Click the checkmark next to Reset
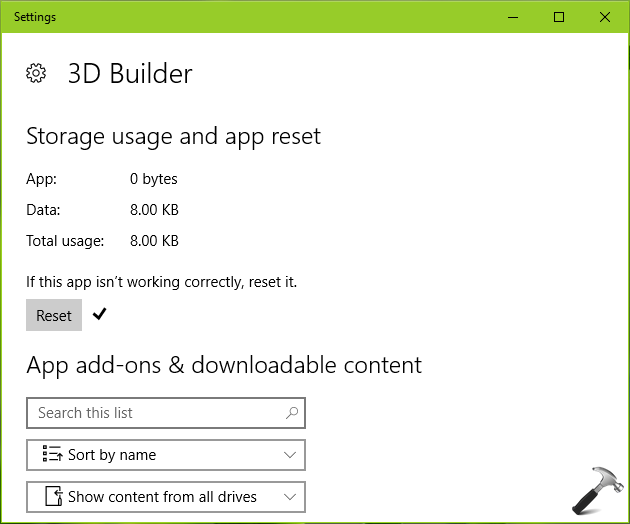This screenshot has height=524, width=630. point(99,314)
